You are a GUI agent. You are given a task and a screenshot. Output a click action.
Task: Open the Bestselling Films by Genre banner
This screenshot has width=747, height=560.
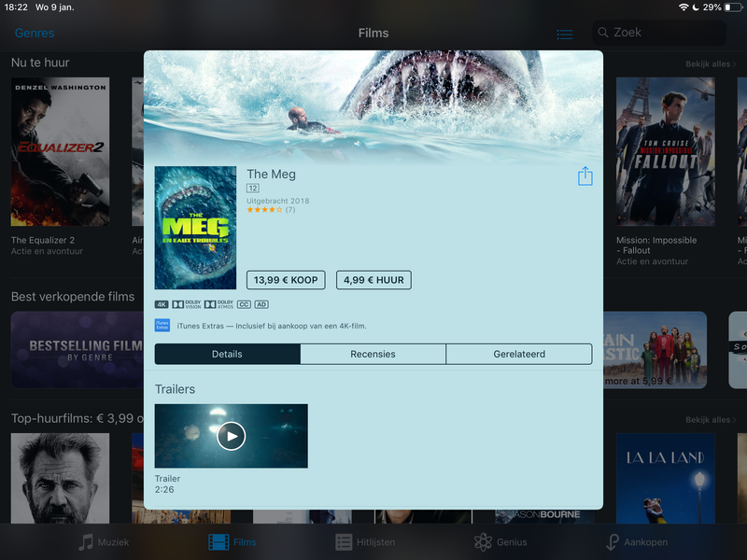tap(78, 349)
